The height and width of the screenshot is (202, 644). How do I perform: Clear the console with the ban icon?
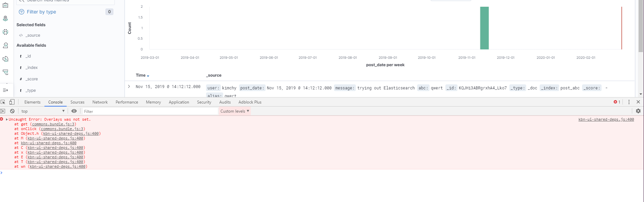click(x=12, y=111)
